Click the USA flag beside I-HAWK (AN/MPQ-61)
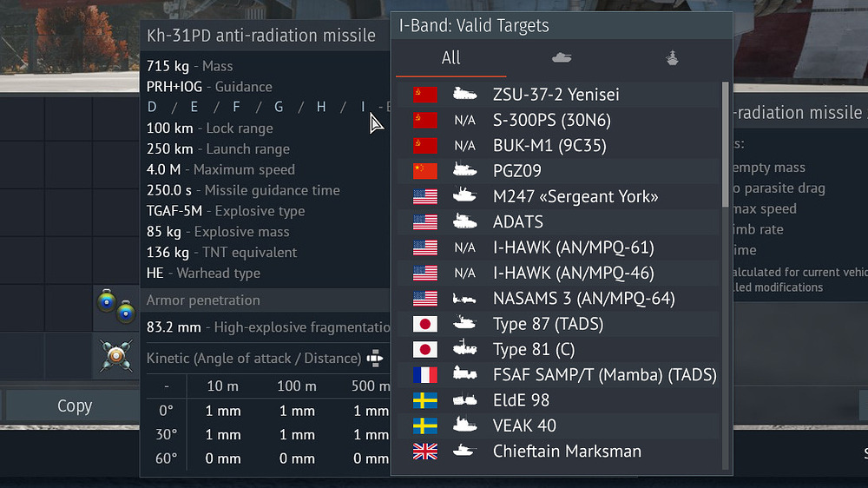The height and width of the screenshot is (488, 868). (425, 247)
